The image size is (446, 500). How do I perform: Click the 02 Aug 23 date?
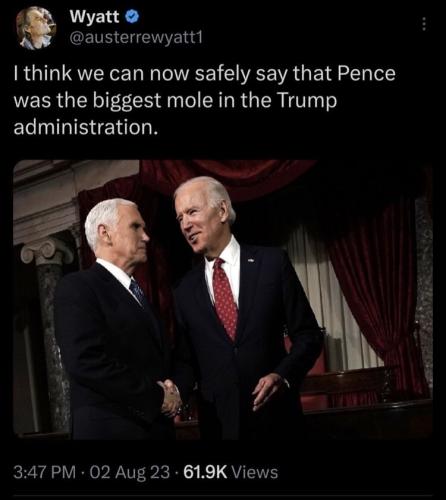(130, 472)
